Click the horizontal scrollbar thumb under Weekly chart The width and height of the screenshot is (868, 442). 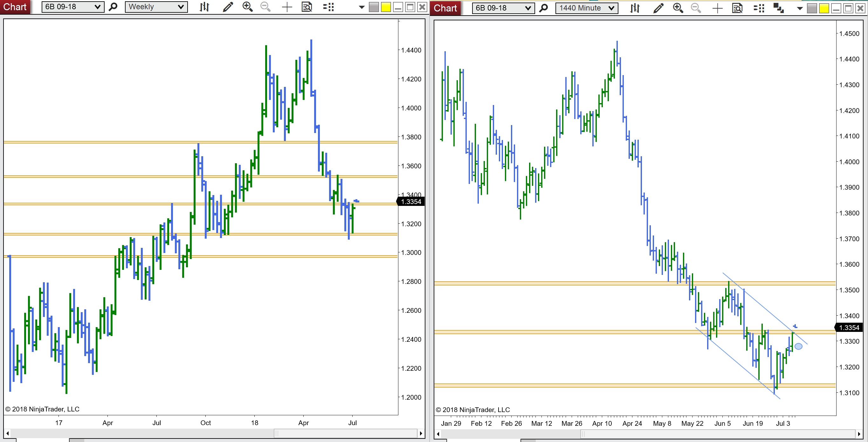[346, 433]
